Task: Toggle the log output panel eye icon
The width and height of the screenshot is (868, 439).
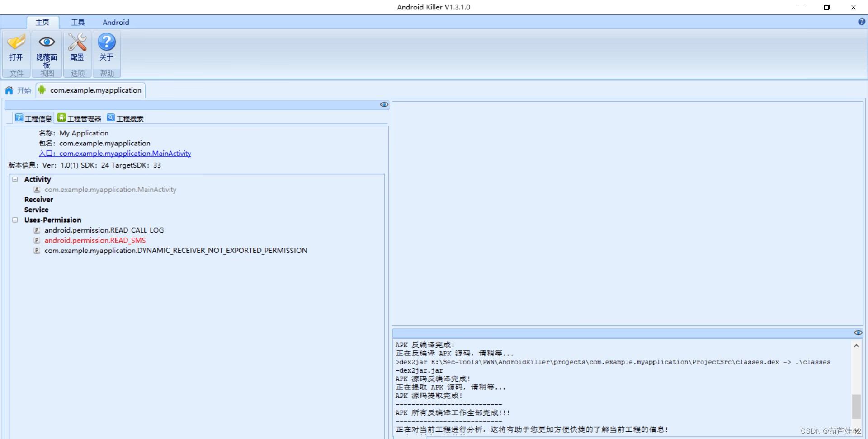Action: [x=858, y=333]
